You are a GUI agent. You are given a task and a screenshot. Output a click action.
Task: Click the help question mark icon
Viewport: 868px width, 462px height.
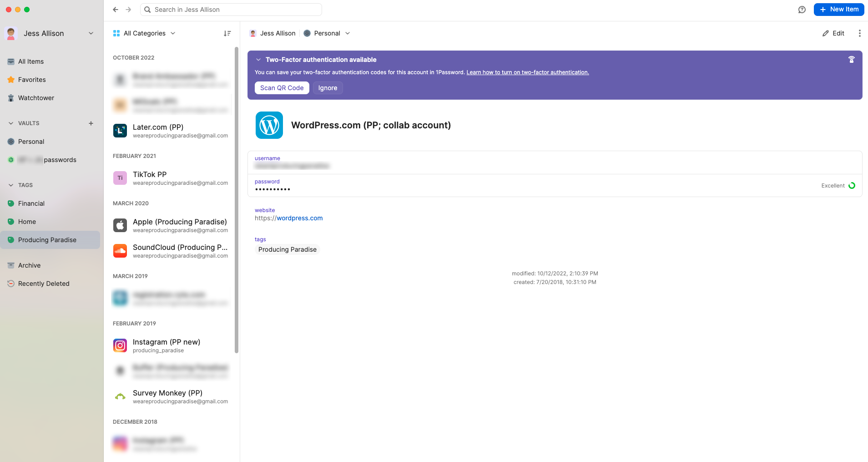click(x=802, y=9)
